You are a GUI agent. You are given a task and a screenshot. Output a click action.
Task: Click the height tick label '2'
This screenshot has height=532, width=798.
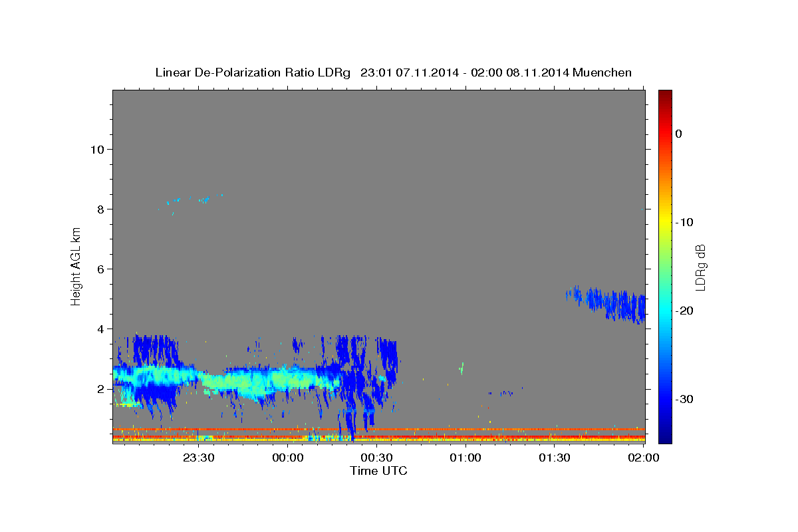(x=100, y=388)
